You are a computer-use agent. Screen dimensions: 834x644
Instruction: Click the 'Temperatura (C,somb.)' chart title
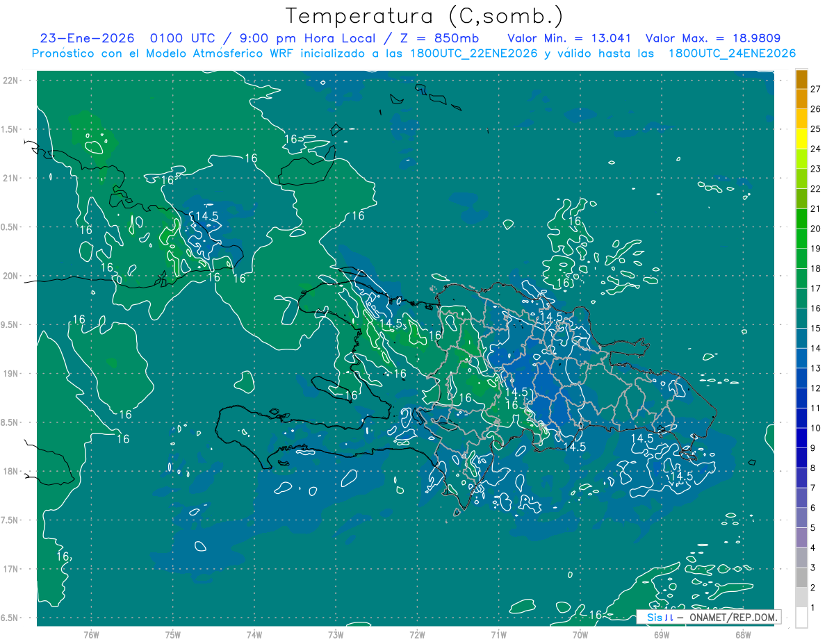(425, 16)
